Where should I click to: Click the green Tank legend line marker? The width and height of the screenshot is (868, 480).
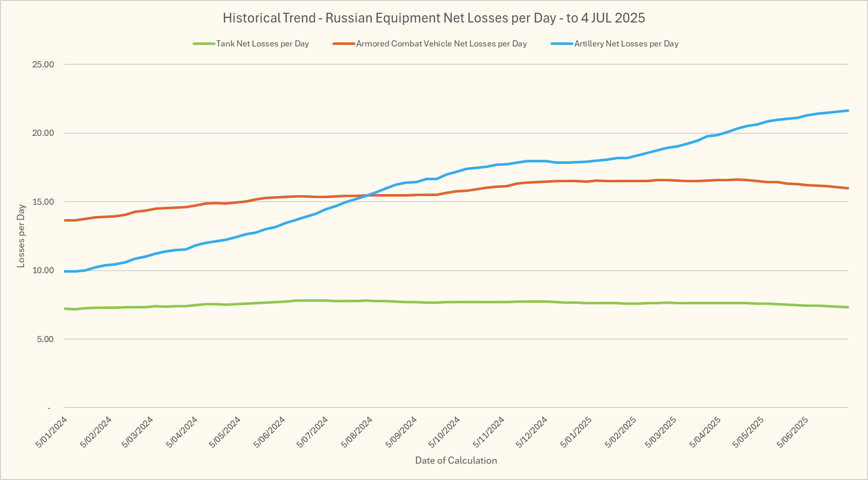coord(204,44)
